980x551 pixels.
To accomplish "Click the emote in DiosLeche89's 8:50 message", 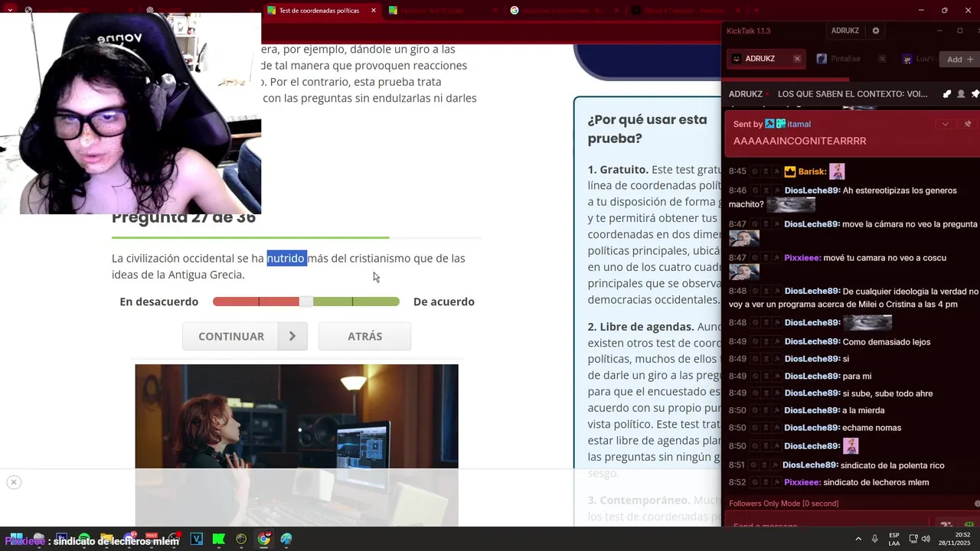I will click(x=850, y=446).
